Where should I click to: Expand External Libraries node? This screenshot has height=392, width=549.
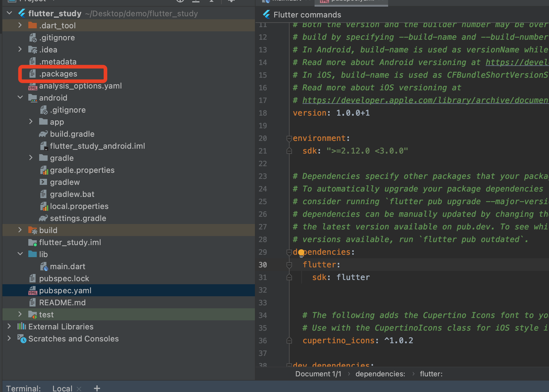[9, 326]
